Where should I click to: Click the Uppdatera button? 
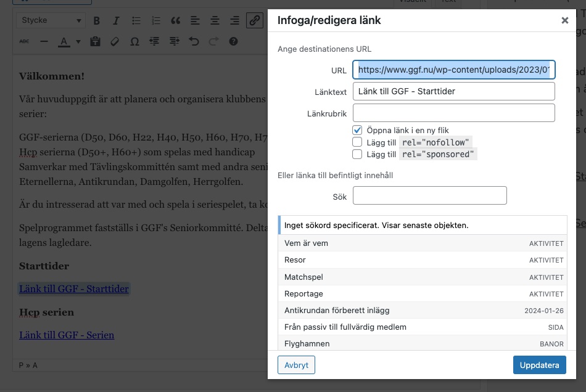pyautogui.click(x=539, y=365)
